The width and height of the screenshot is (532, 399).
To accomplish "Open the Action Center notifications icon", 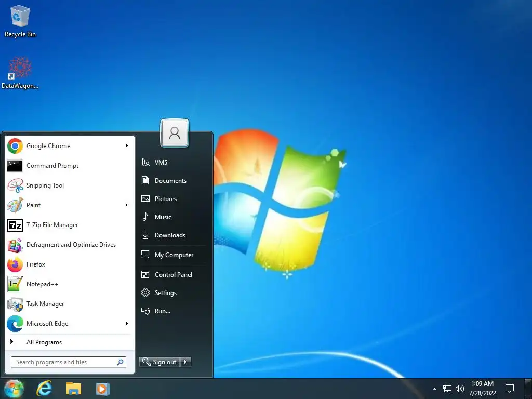I will click(x=510, y=389).
